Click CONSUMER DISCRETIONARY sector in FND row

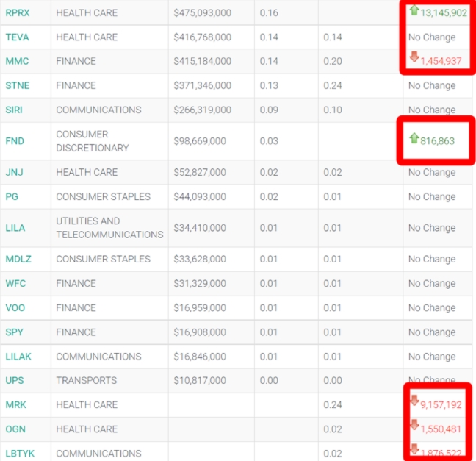pyautogui.click(x=93, y=141)
